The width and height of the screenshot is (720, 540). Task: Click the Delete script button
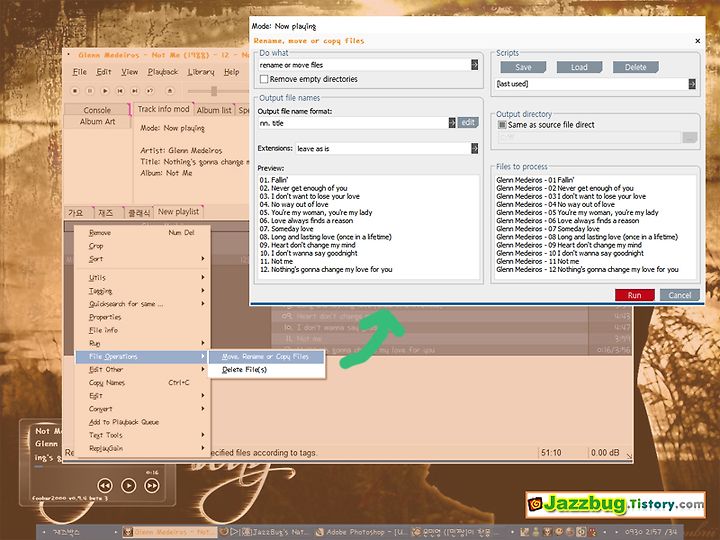(x=636, y=67)
